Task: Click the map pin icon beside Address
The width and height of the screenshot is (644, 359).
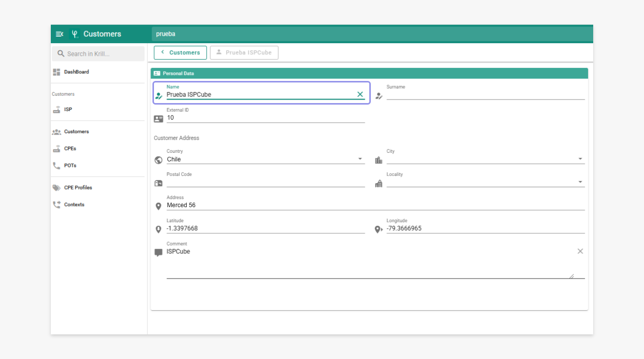Action: [158, 206]
